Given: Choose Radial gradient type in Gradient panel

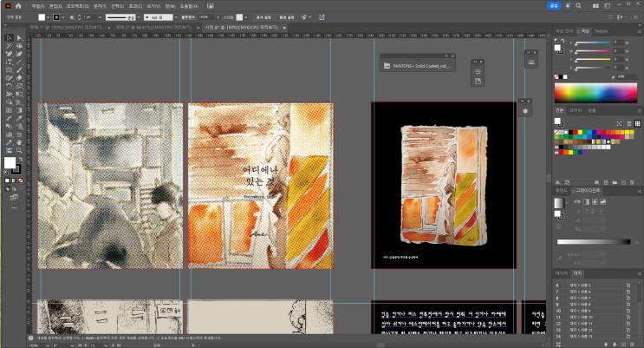Looking at the screenshot, I should point(595,201).
